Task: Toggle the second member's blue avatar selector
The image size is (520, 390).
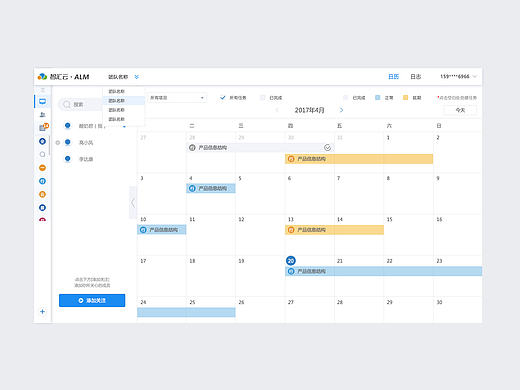Action: (x=68, y=142)
